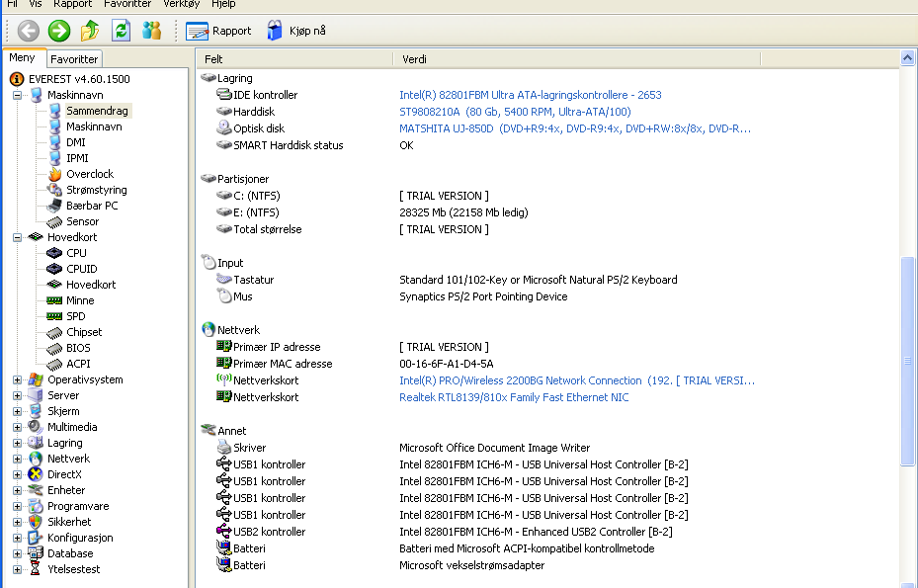Expand the DirectX tree node
This screenshot has width=918, height=588.
(x=18, y=474)
